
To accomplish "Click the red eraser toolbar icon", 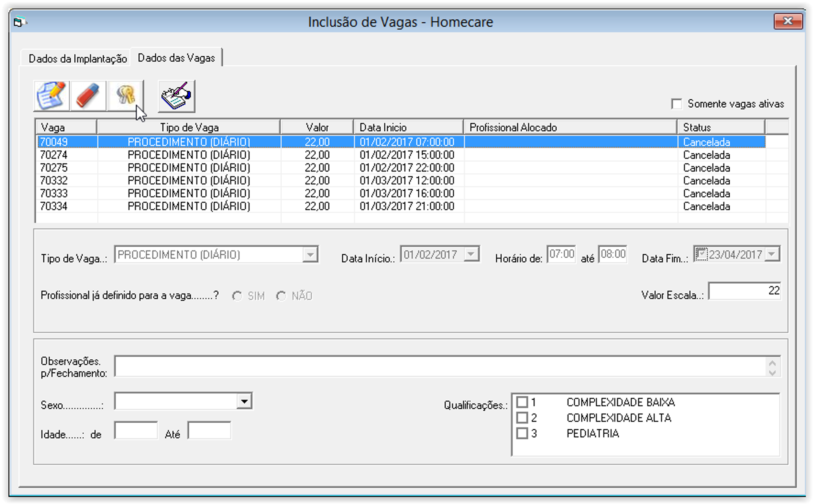I will (88, 96).
